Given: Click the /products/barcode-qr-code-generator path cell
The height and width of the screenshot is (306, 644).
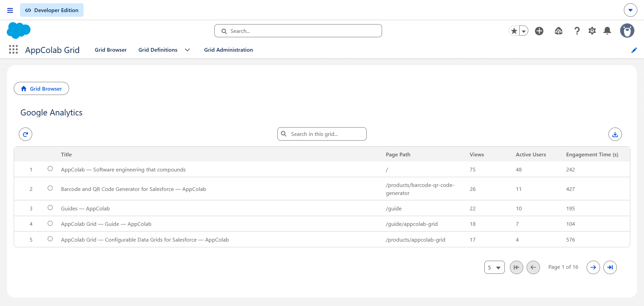Looking at the screenshot, I should [420, 189].
